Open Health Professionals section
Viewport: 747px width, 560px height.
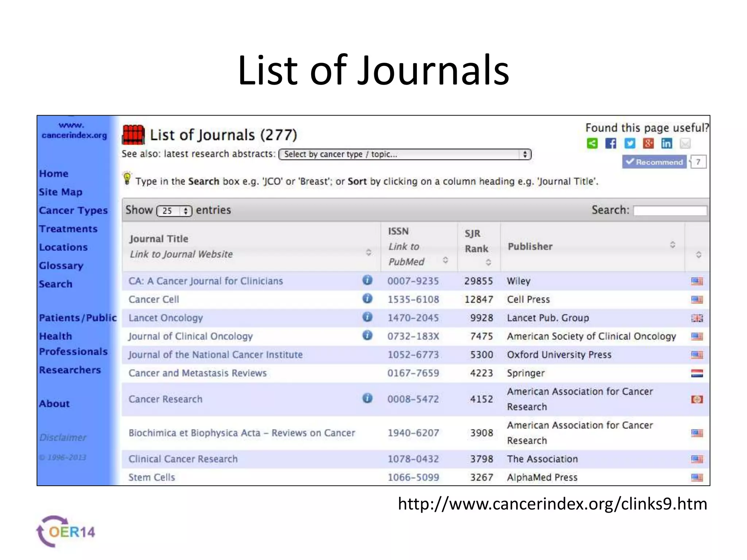[x=73, y=344]
